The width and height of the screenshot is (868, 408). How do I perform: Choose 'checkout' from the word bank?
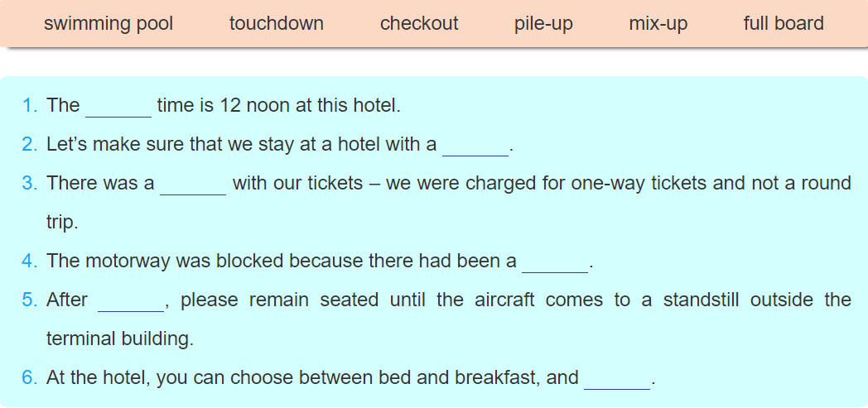pyautogui.click(x=419, y=24)
